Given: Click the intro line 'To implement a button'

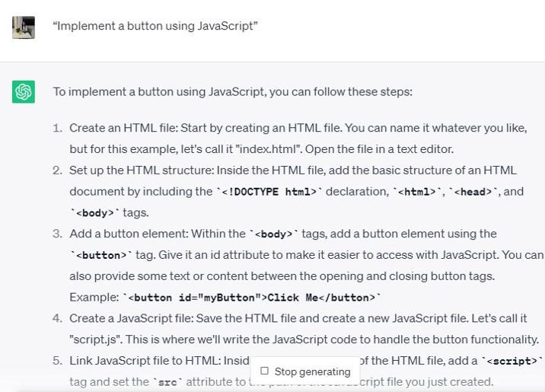Looking at the screenshot, I should tap(232, 91).
